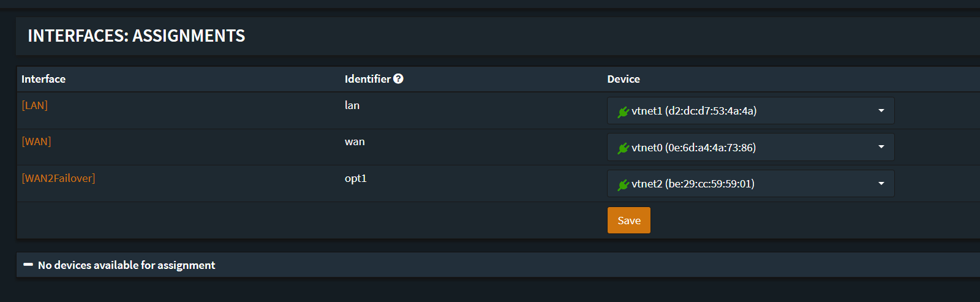The image size is (980, 302).
Task: Click the Interface column header
Action: [x=43, y=79]
